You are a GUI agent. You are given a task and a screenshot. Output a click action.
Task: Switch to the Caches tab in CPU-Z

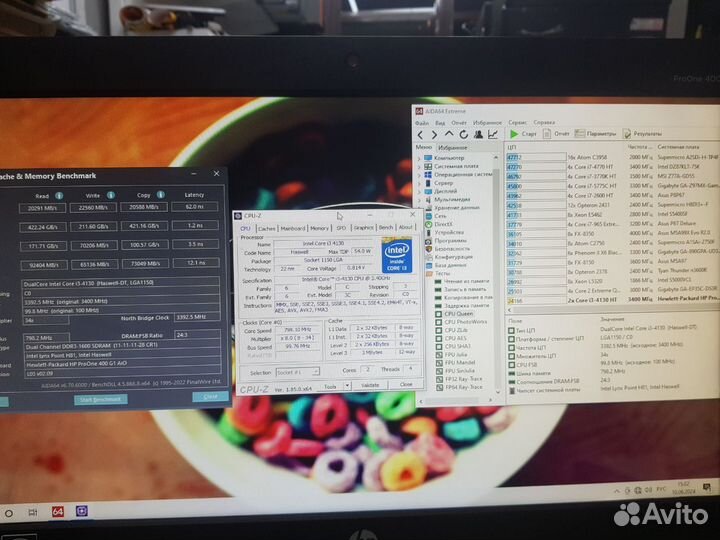click(x=266, y=228)
